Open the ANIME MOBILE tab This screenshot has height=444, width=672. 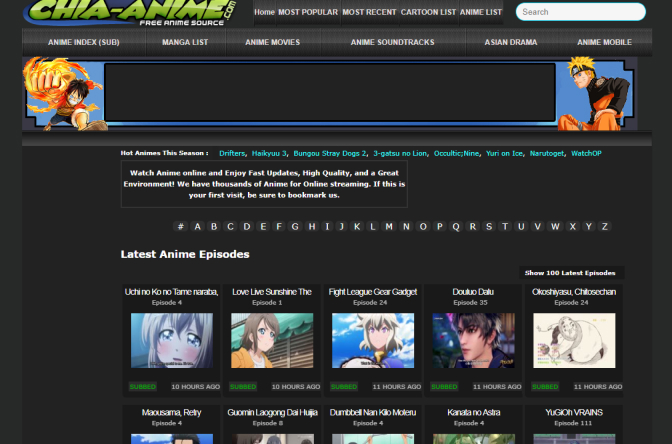[x=604, y=42]
